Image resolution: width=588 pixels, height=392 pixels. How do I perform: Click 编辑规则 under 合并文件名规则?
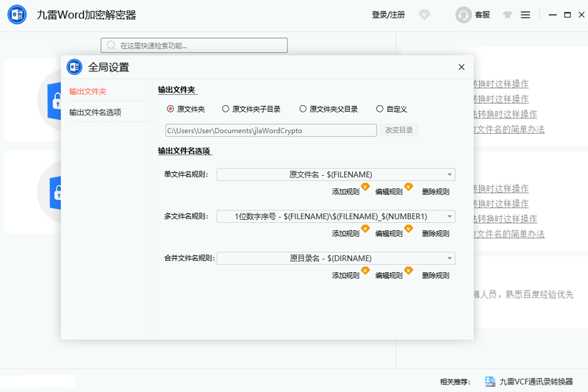click(x=389, y=276)
